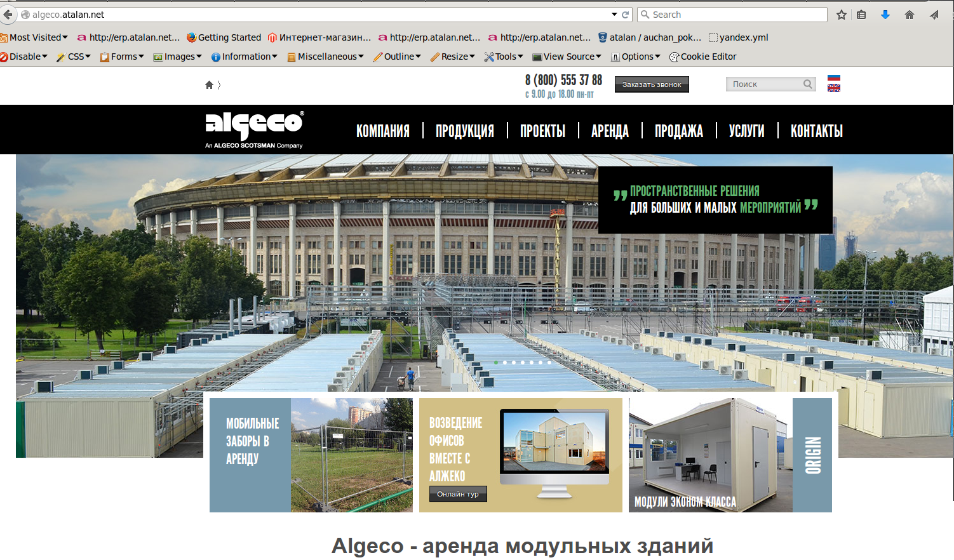Expand CSS developer menu
This screenshot has height=560, width=954.
pos(74,57)
